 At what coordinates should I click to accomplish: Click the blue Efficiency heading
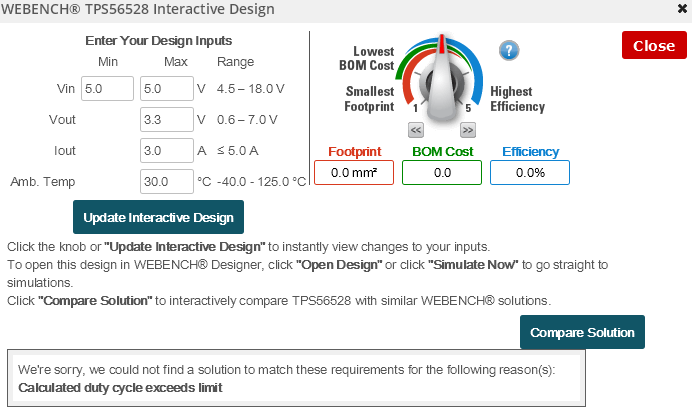point(530,152)
